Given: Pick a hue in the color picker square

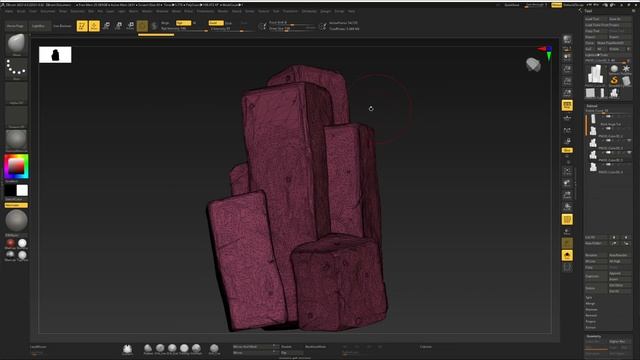Looking at the screenshot, I should pyautogui.click(x=16, y=166).
